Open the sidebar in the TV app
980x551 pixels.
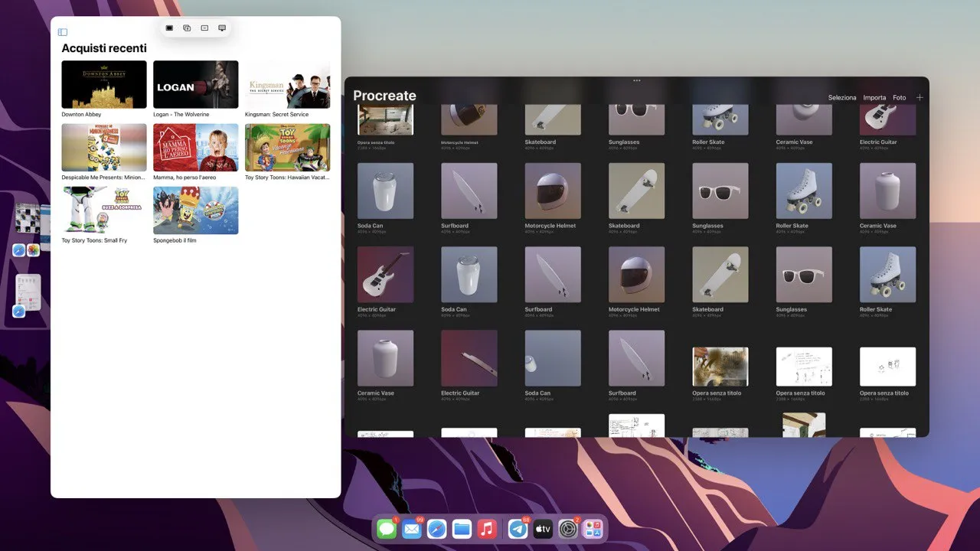(62, 32)
